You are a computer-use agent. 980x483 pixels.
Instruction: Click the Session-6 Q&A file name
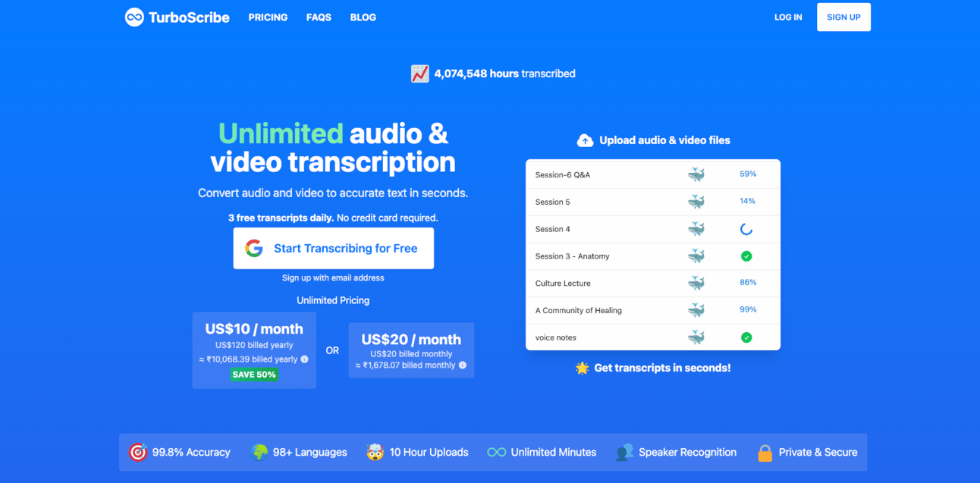[562, 175]
